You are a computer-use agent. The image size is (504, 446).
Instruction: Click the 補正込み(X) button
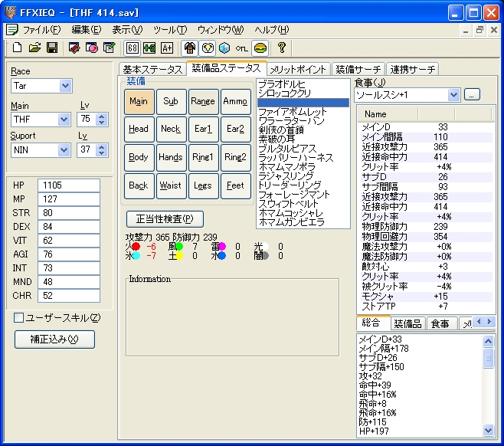click(x=54, y=339)
